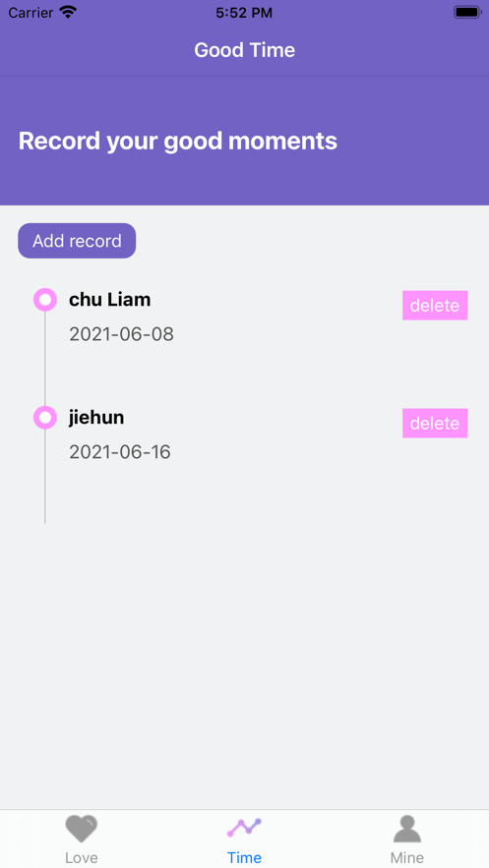Select the Time tab graph icon

(244, 828)
